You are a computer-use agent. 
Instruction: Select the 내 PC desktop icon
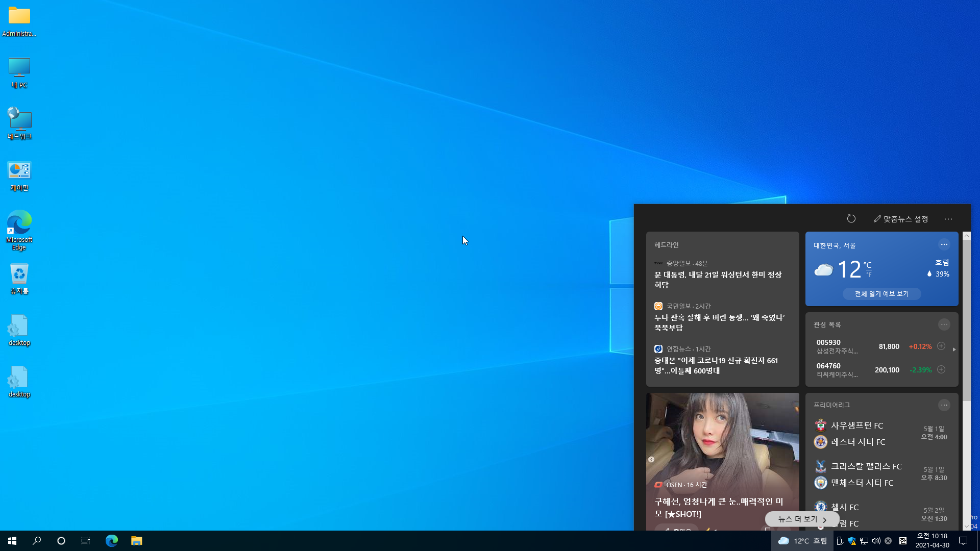[x=19, y=72]
